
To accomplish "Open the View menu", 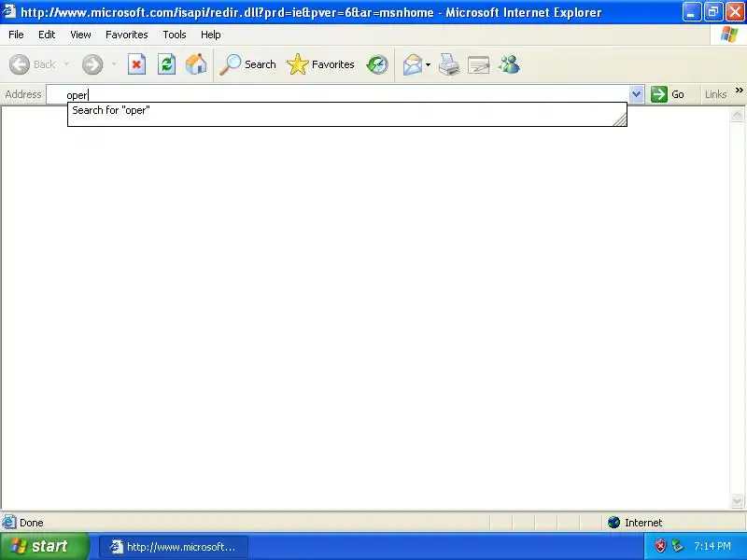I will click(80, 35).
